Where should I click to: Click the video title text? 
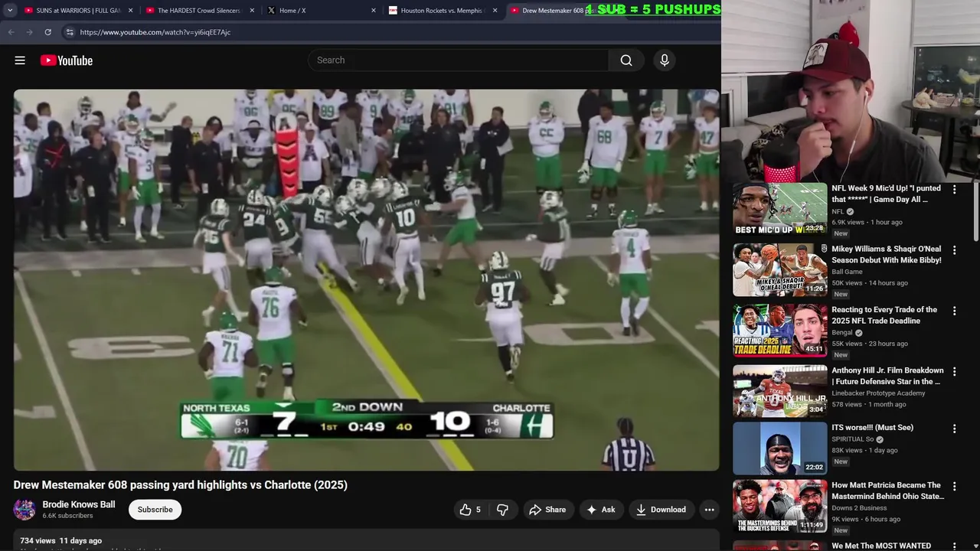(180, 485)
